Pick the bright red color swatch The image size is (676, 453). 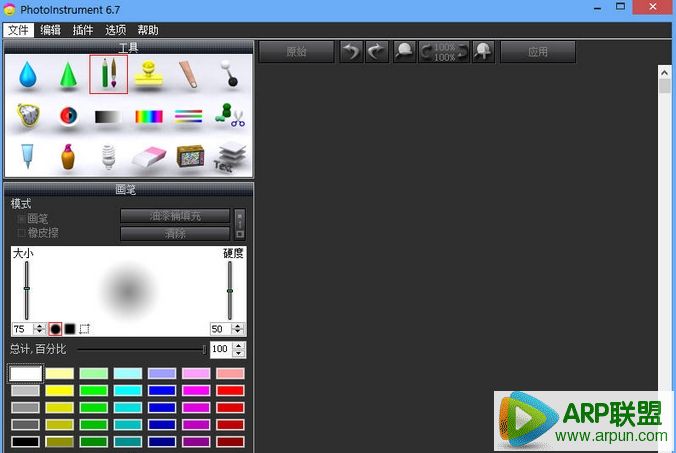(230, 391)
